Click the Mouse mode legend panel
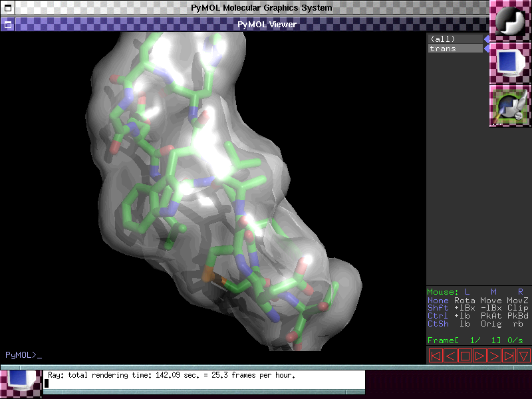Screen dimensions: 532x399 point(478,308)
